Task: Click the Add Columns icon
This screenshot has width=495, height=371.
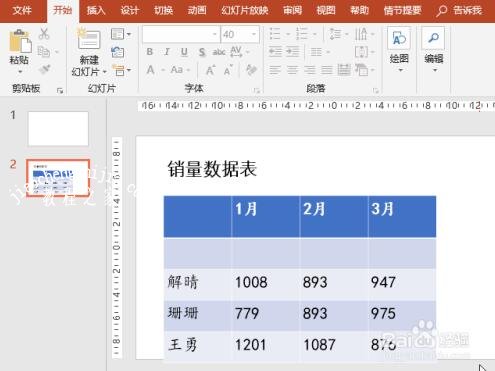Action: pyautogui.click(x=316, y=52)
